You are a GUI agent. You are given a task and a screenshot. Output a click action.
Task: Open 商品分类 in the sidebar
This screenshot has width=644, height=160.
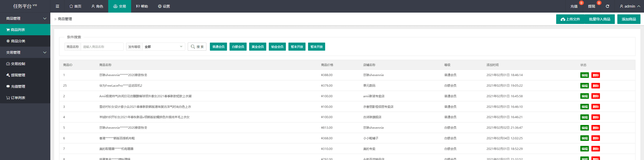[x=25, y=41]
